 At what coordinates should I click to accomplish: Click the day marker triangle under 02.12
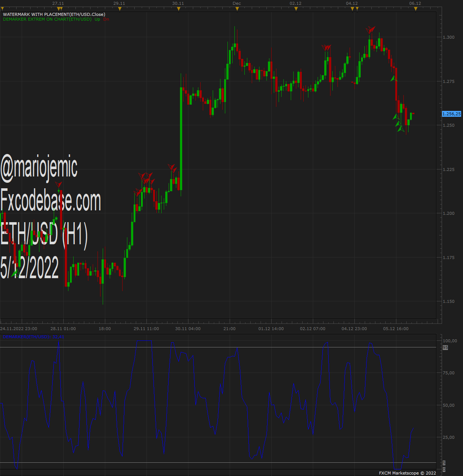296,9
